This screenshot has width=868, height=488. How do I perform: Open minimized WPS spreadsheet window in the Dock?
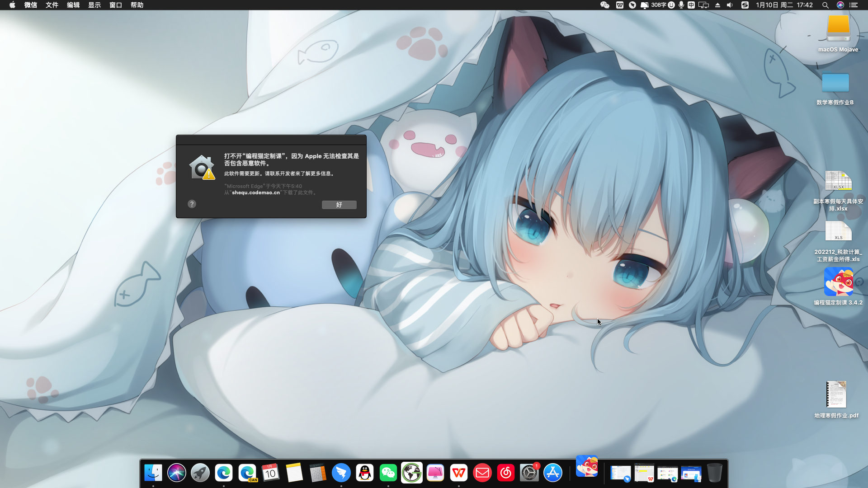click(644, 474)
